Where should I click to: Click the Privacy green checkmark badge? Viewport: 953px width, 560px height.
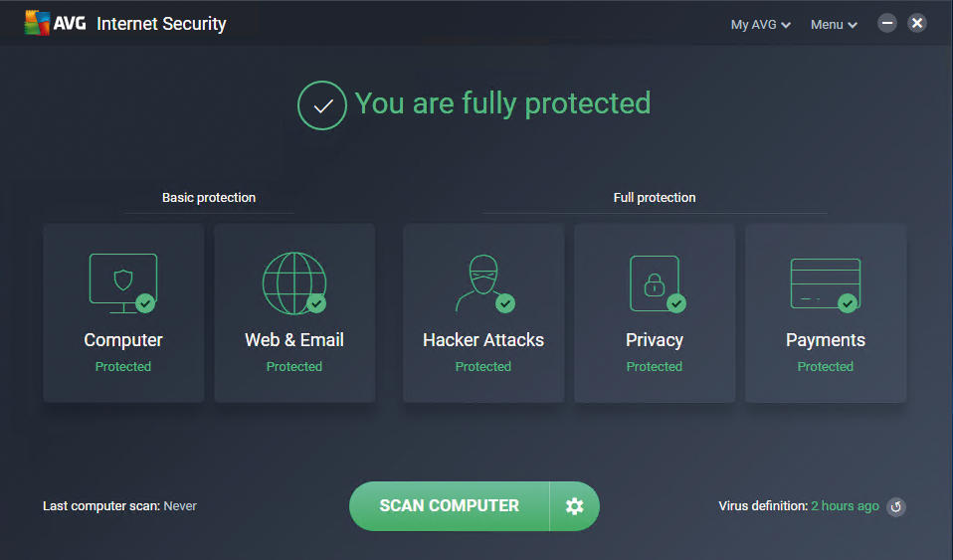[676, 303]
